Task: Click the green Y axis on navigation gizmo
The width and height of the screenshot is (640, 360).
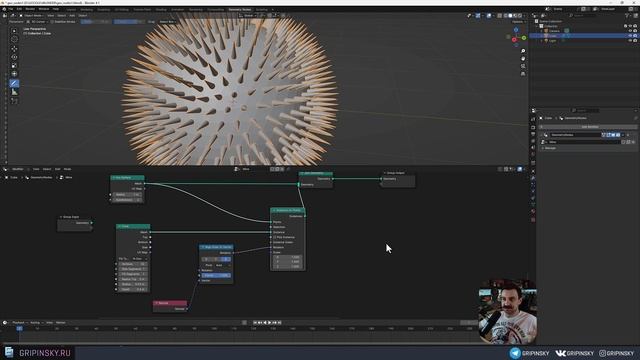Action: [524, 38]
